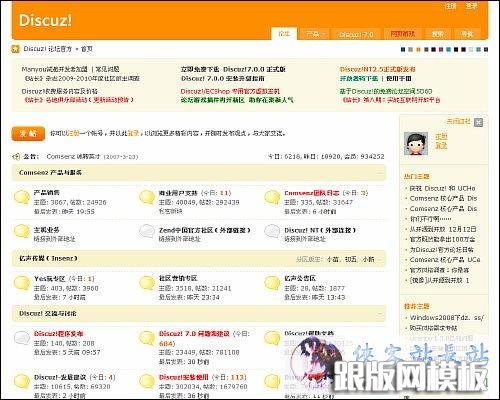Click the grey bubble icon beside Zend forum

click(147, 231)
